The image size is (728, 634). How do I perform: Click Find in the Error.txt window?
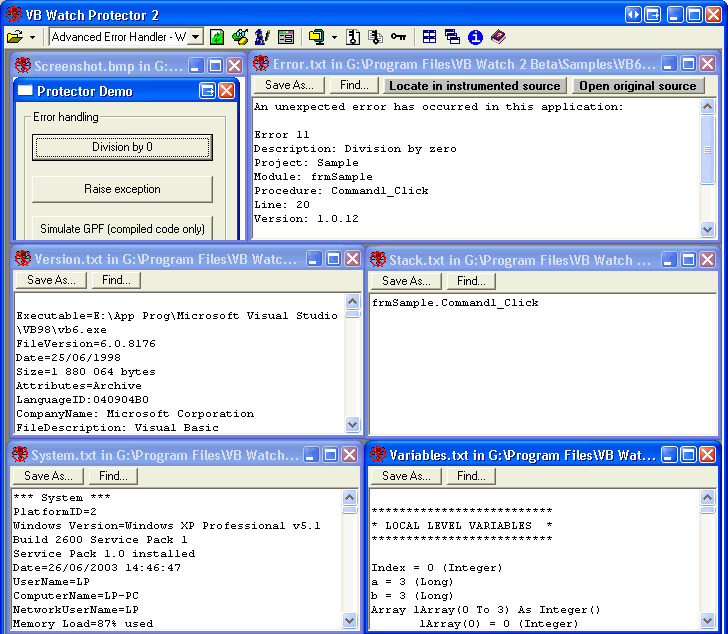click(x=354, y=85)
